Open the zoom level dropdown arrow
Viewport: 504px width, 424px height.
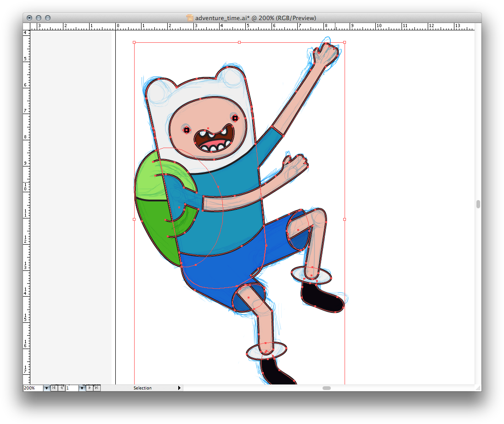[46, 388]
